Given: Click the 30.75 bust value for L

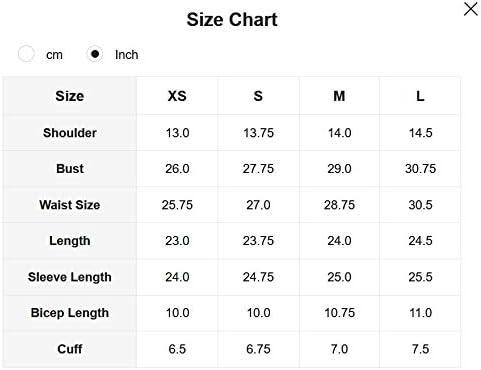Looking at the screenshot, I should (420, 169).
